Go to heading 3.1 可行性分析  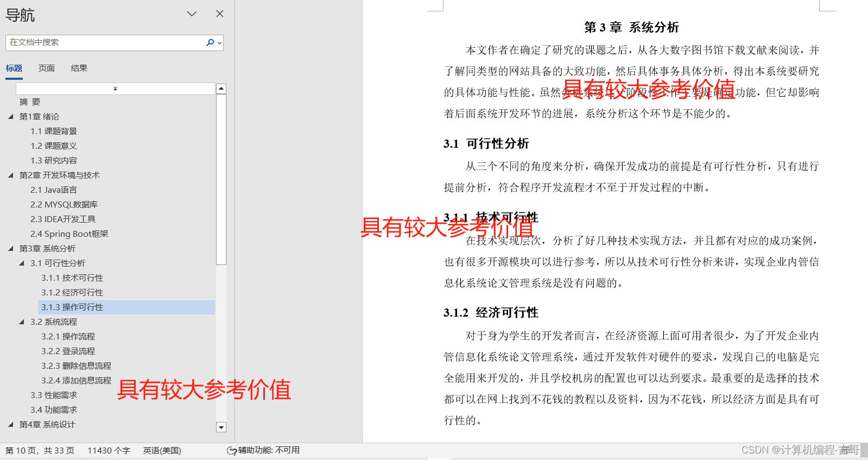[58, 263]
